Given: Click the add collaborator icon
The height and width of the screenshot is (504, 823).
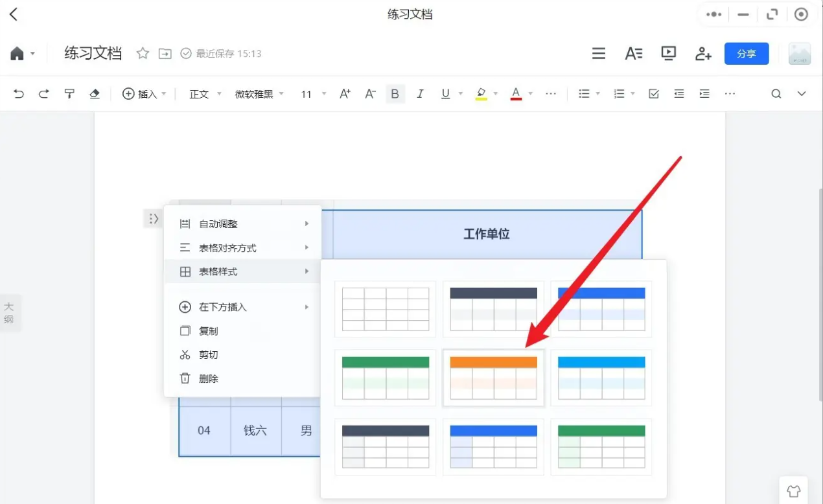Looking at the screenshot, I should 703,53.
